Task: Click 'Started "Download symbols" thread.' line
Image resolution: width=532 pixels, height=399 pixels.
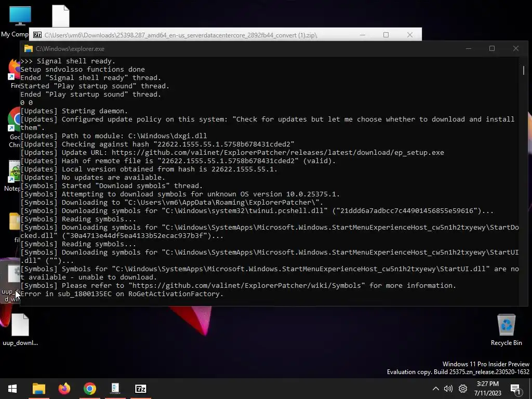Action: (x=111, y=185)
